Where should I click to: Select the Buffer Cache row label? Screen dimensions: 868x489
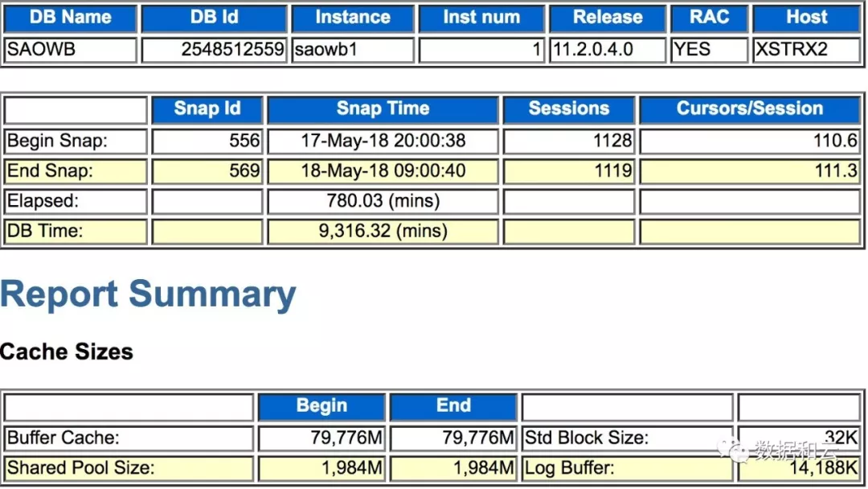tap(63, 438)
